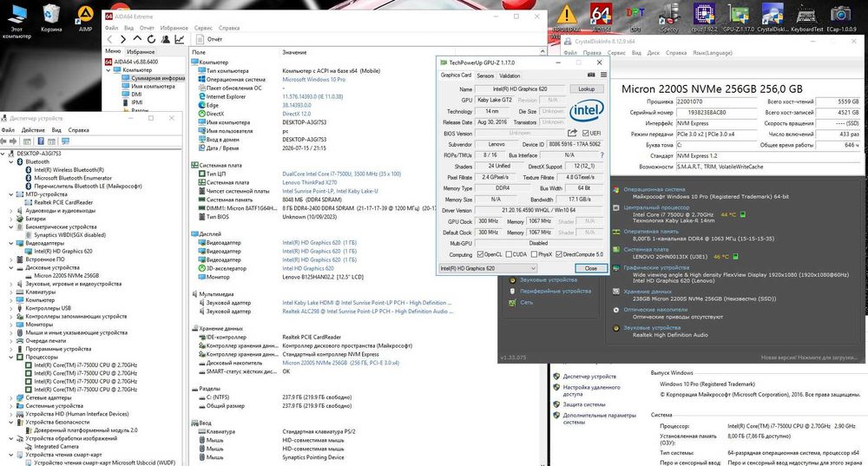Expand Батареи node in Device Manager
Viewport: 868px width, 466px height.
[x=11, y=219]
